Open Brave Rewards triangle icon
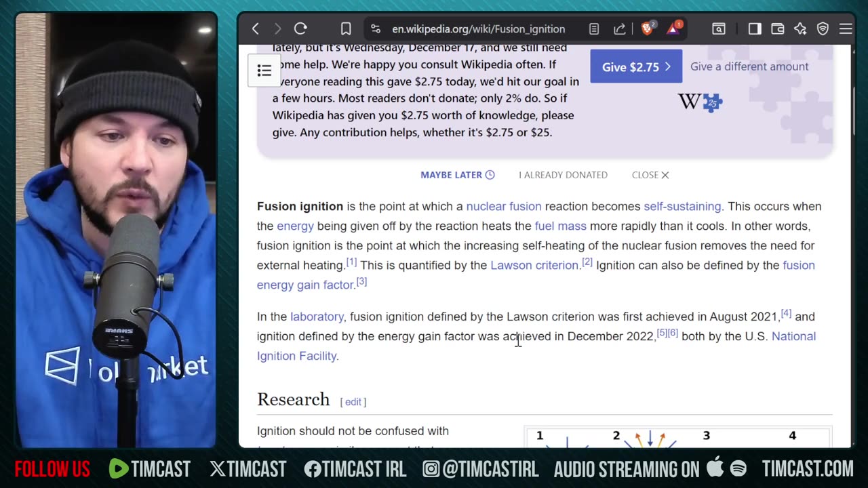This screenshot has width=868, height=488. pos(674,28)
